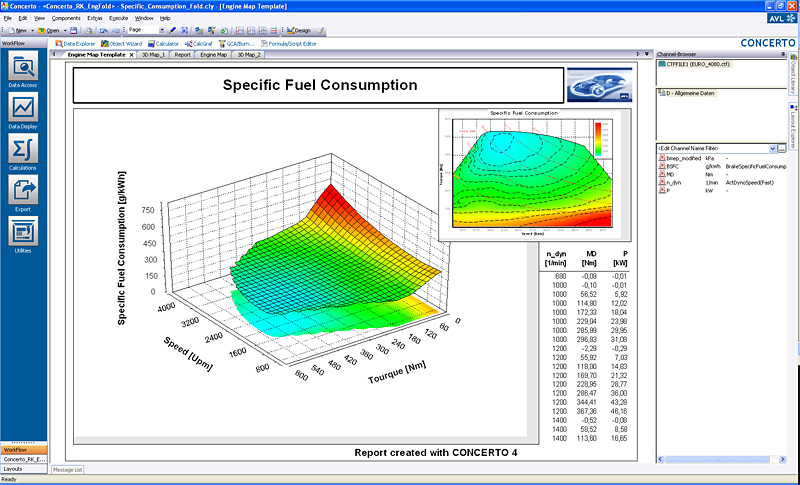Click the Open file toolbar button
This screenshot has height=485, width=800.
coord(48,31)
